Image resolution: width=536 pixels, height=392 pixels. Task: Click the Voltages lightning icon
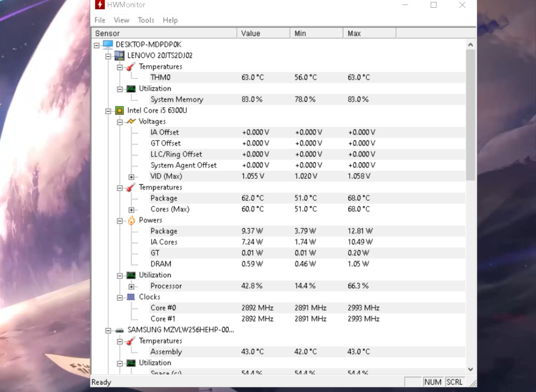click(131, 121)
